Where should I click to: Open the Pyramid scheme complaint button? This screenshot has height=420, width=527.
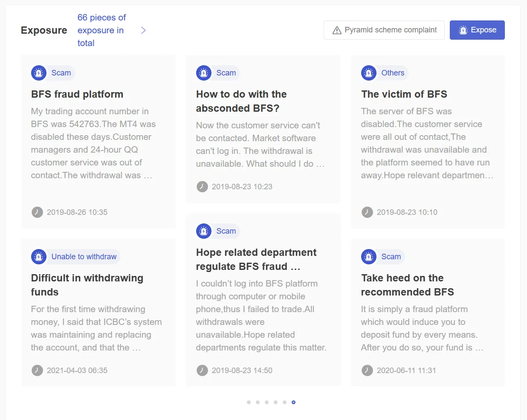(384, 30)
